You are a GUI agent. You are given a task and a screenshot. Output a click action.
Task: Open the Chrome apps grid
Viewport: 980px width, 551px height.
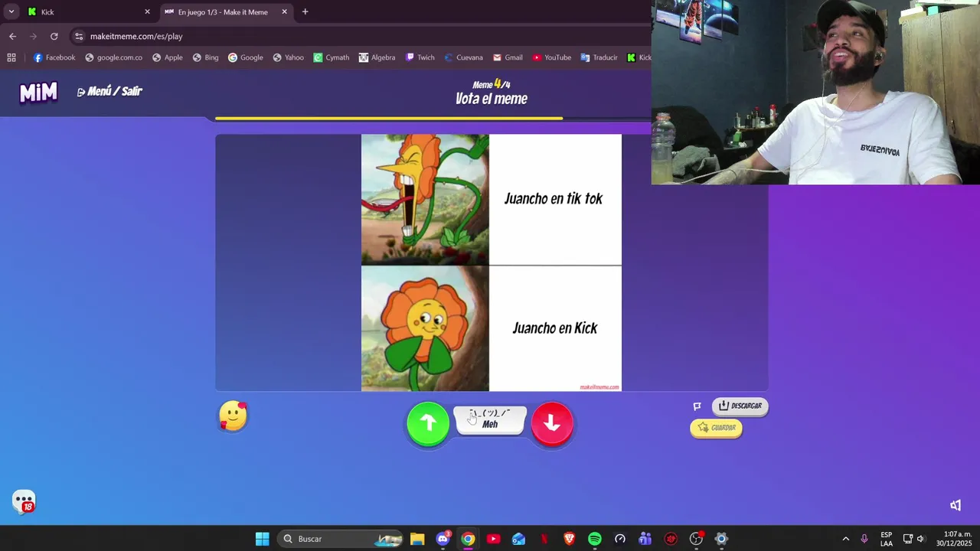coord(11,57)
